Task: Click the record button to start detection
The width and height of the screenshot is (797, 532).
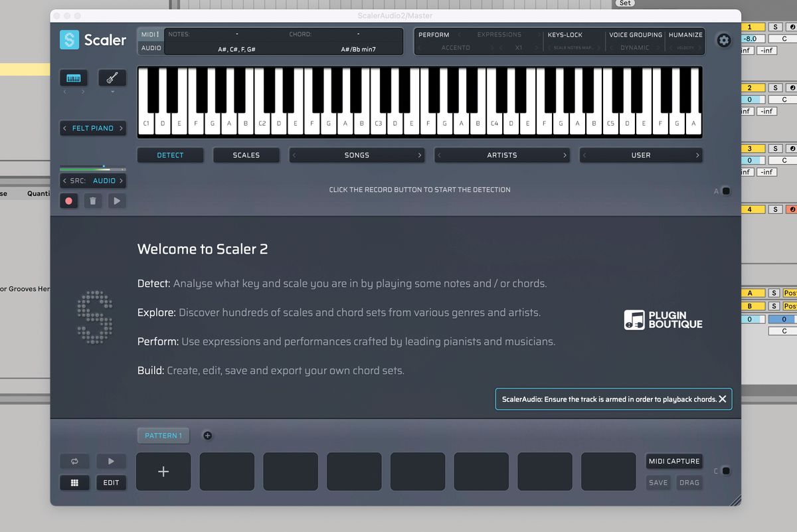Action: (x=68, y=201)
